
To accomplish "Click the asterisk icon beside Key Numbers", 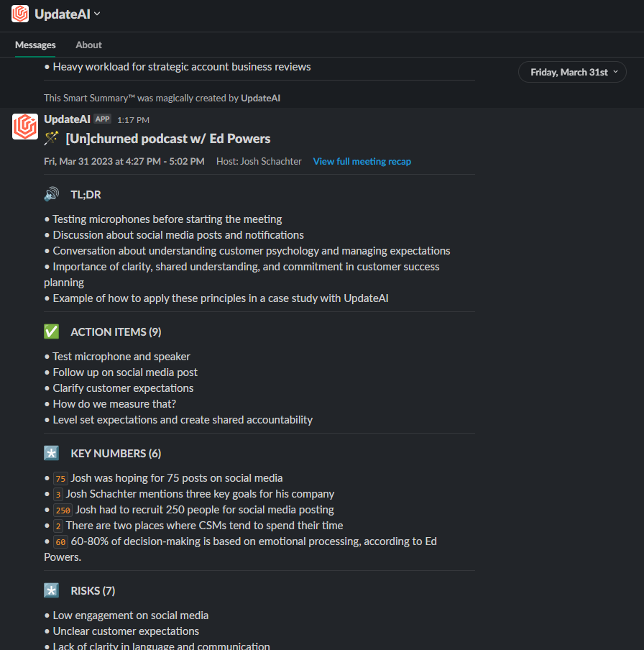I will click(x=51, y=453).
